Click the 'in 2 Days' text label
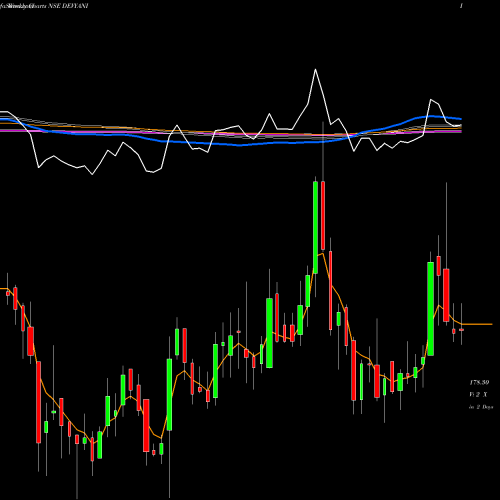Viewport: 500px width, 500px height. click(481, 407)
